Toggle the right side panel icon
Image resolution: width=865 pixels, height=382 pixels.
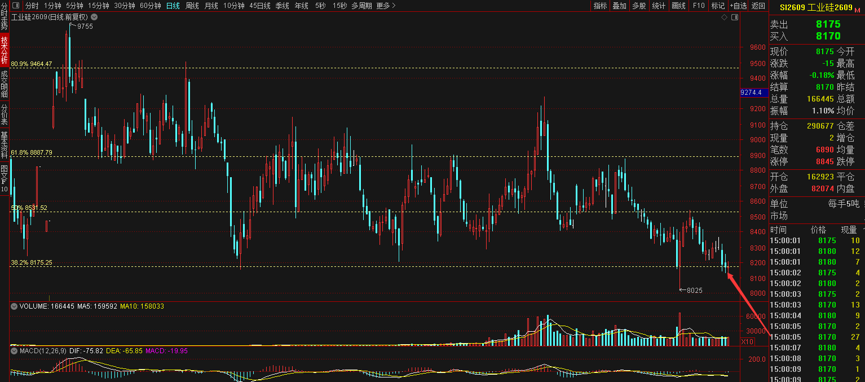pos(734,18)
